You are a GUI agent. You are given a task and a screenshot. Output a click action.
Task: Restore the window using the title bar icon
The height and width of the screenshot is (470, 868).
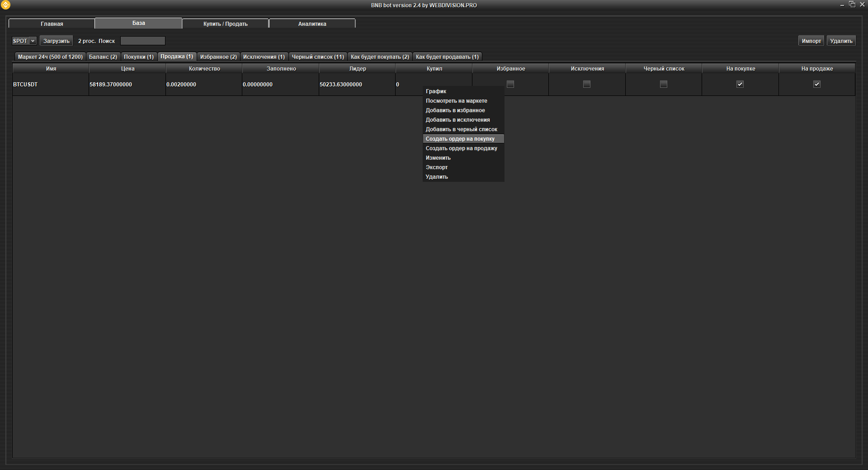pos(852,5)
